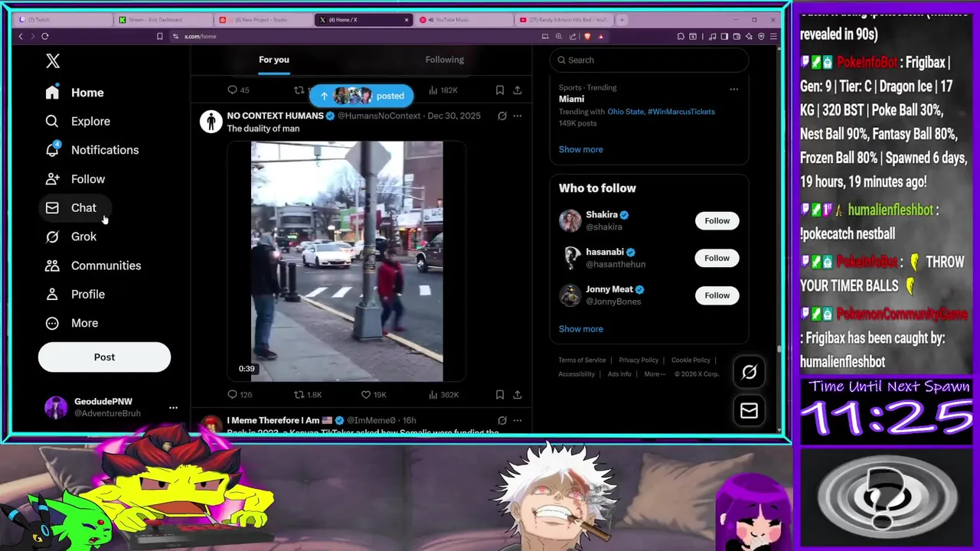Open more options on NO CONTEXT HUMANS post
The image size is (980, 551).
518,116
